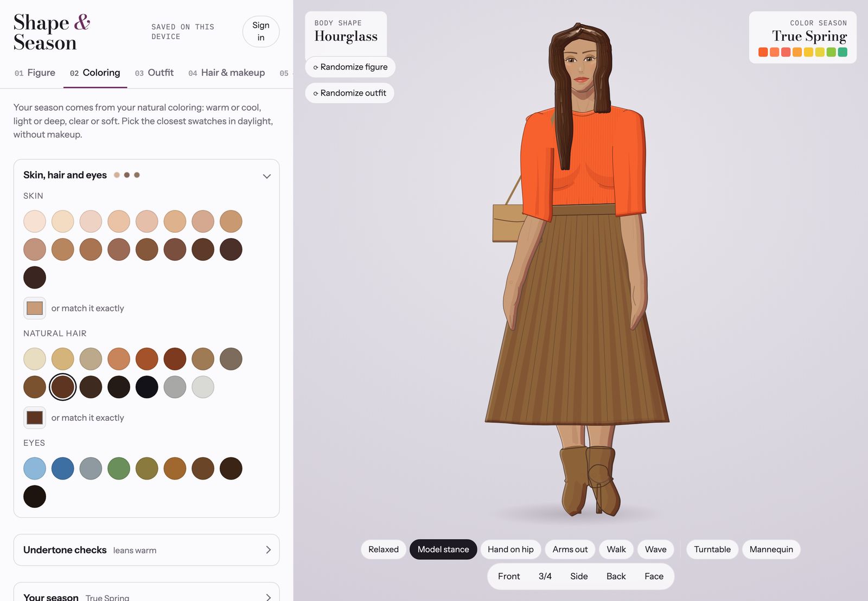Click Randomize figure

point(350,67)
